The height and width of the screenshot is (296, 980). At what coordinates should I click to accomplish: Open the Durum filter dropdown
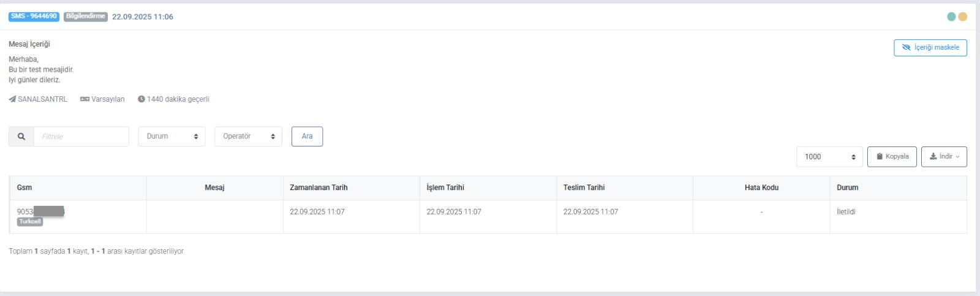tap(171, 137)
